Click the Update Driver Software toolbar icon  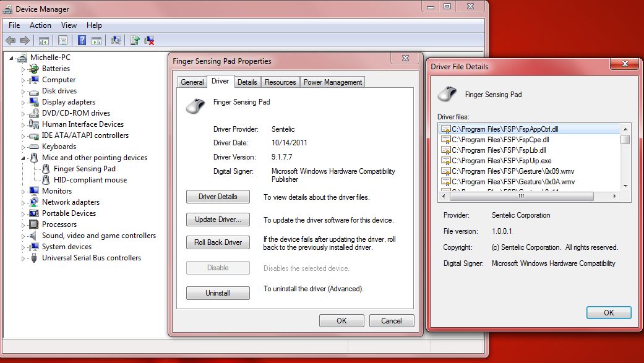tap(135, 40)
